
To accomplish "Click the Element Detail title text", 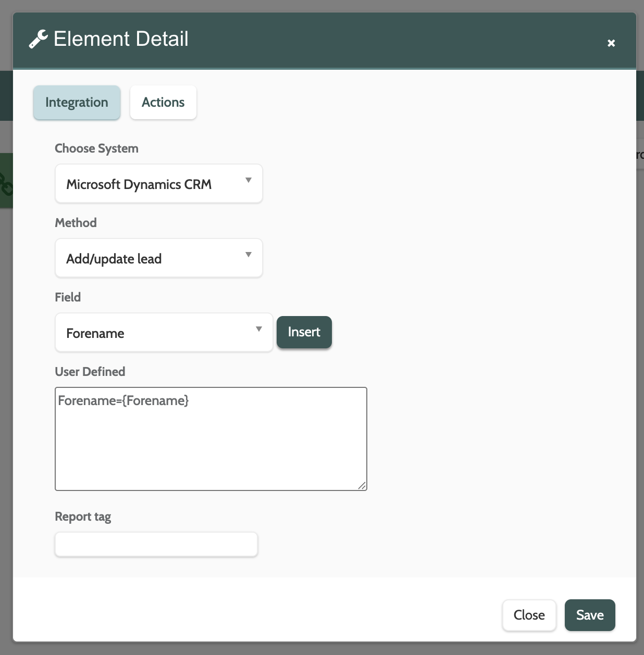I will point(121,39).
